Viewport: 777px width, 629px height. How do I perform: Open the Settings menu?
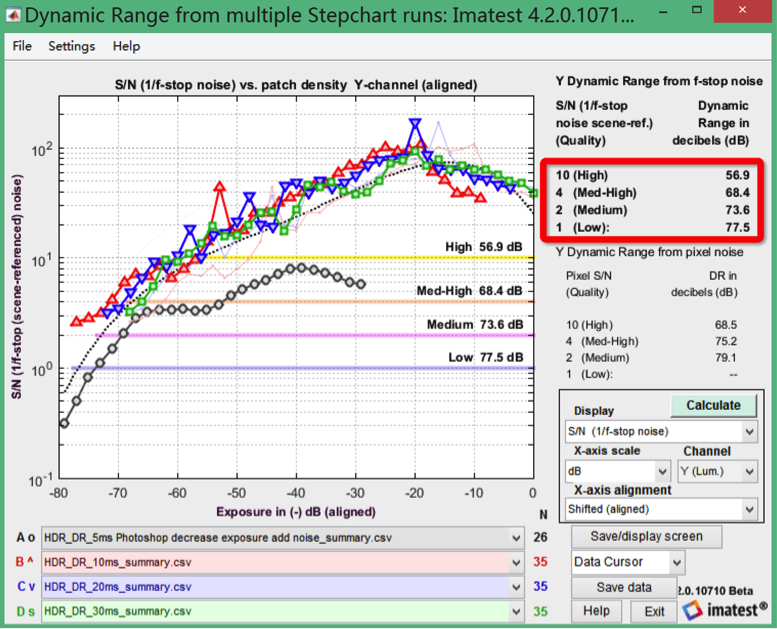[71, 46]
